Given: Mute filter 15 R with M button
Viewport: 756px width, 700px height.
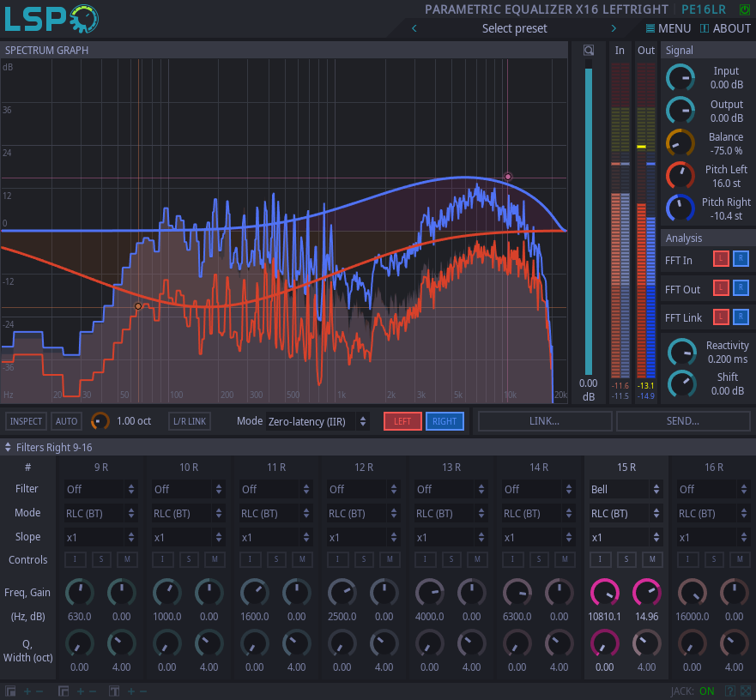Looking at the screenshot, I should 653,559.
